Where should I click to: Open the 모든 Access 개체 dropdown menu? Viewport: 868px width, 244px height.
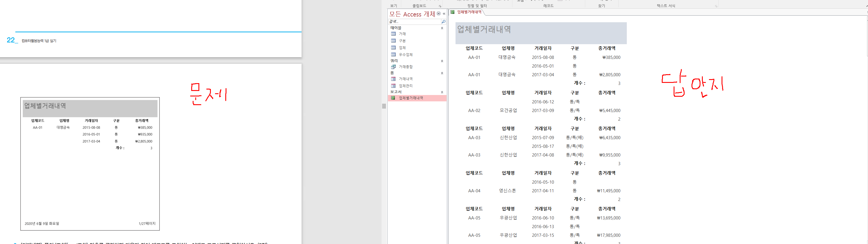[438, 14]
